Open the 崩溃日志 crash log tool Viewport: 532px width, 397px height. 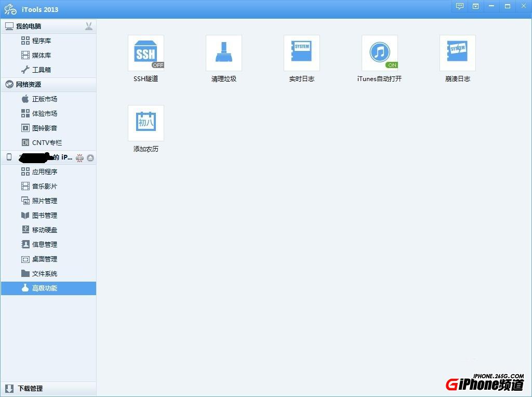click(457, 57)
